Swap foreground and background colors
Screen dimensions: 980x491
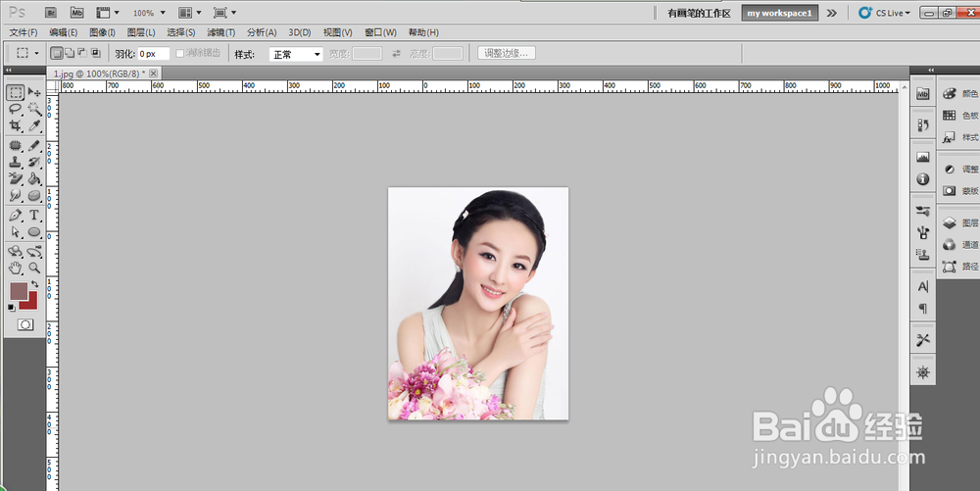click(x=34, y=284)
